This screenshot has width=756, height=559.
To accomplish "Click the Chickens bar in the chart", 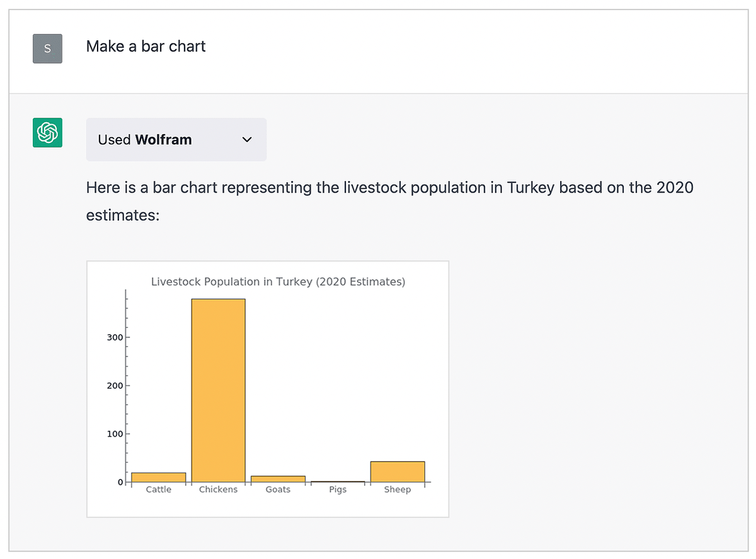I will pos(218,391).
